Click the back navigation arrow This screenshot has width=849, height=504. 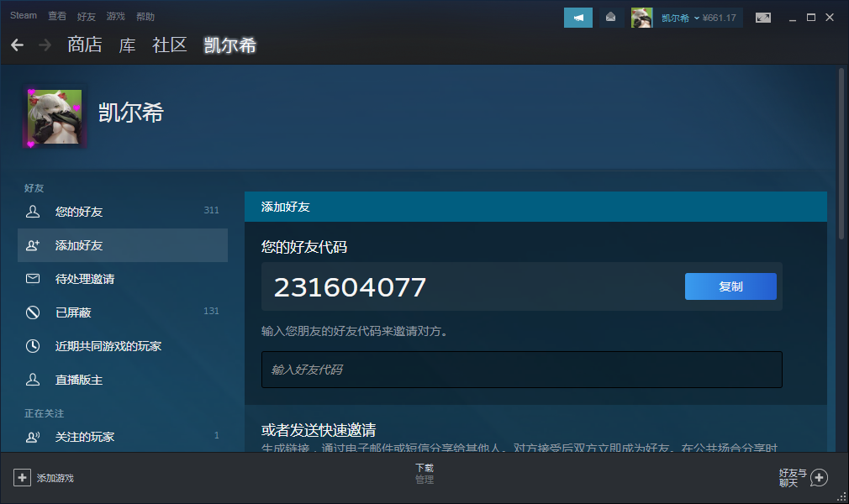pyautogui.click(x=18, y=45)
